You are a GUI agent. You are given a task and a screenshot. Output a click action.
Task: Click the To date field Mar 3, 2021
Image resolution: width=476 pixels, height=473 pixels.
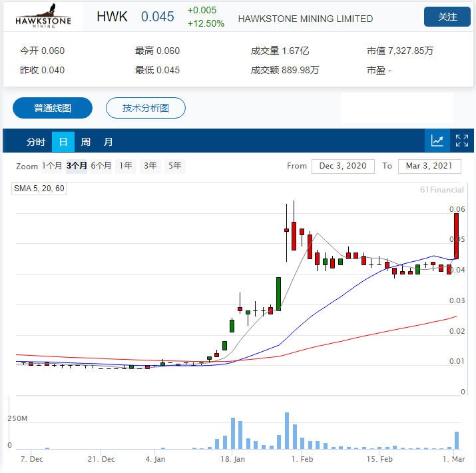(x=429, y=166)
